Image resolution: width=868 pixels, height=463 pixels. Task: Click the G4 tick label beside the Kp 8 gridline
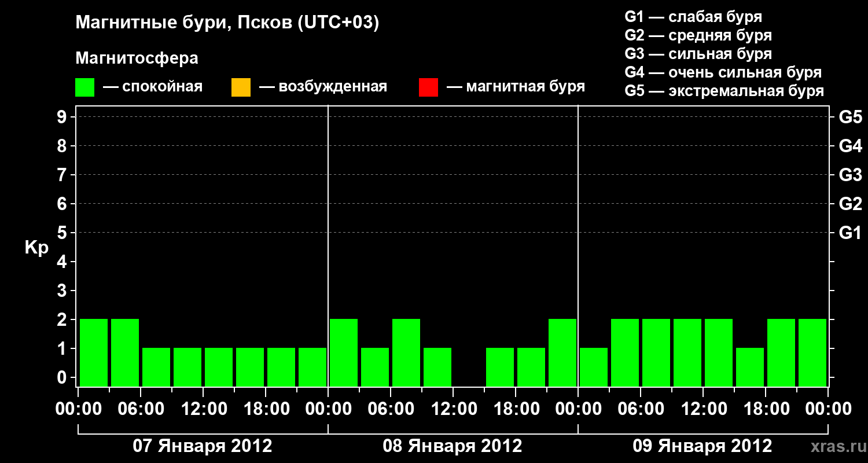pos(851,146)
